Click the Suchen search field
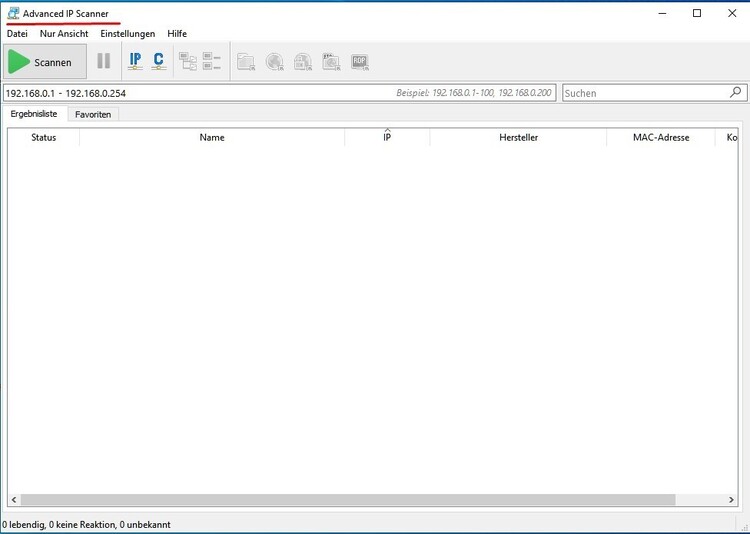 tap(645, 93)
